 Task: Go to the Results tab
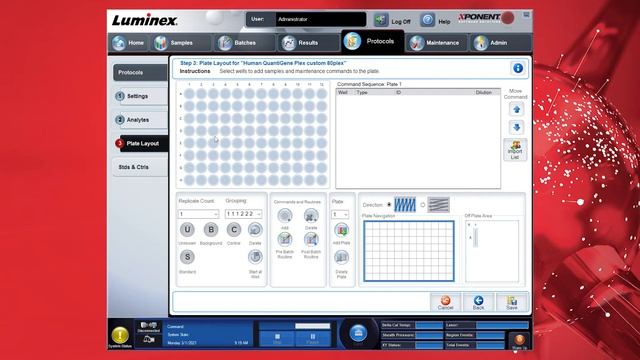[x=307, y=43]
